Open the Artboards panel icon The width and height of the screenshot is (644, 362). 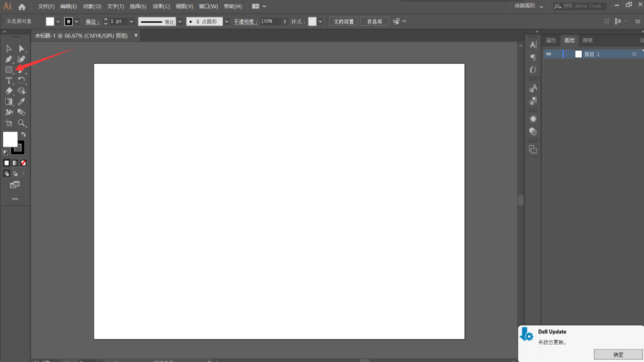[533, 149]
